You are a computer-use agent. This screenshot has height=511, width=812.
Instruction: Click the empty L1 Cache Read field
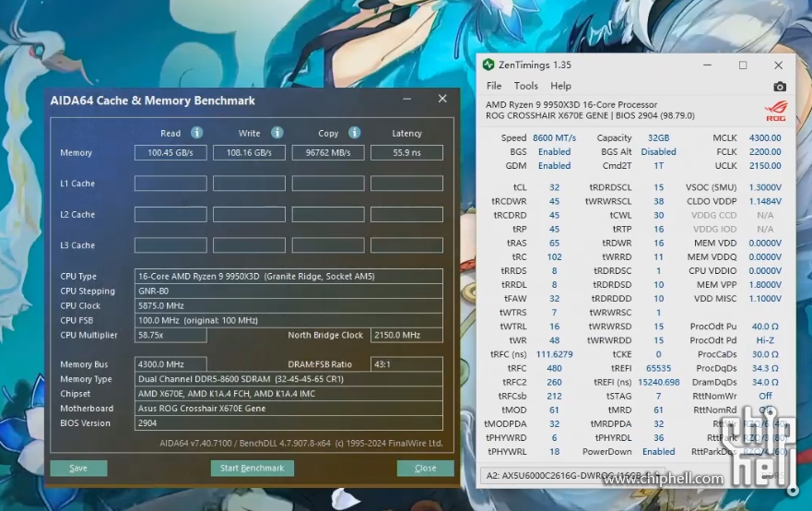(x=171, y=184)
